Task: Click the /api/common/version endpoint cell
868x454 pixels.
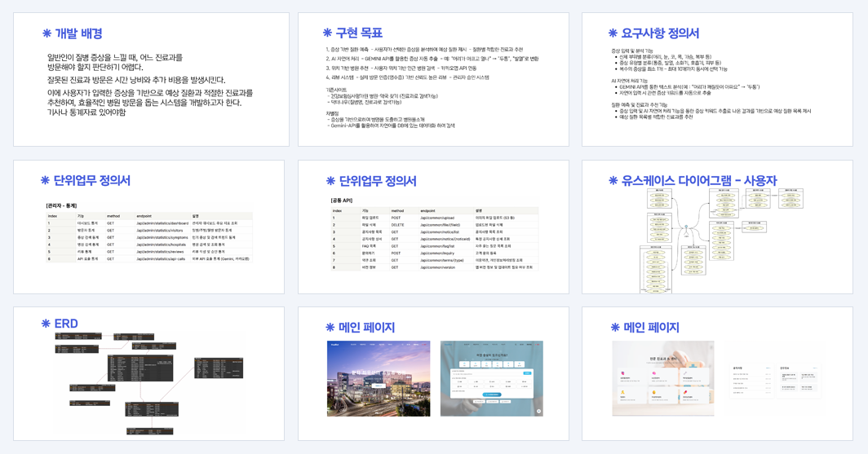Action: 437,267
